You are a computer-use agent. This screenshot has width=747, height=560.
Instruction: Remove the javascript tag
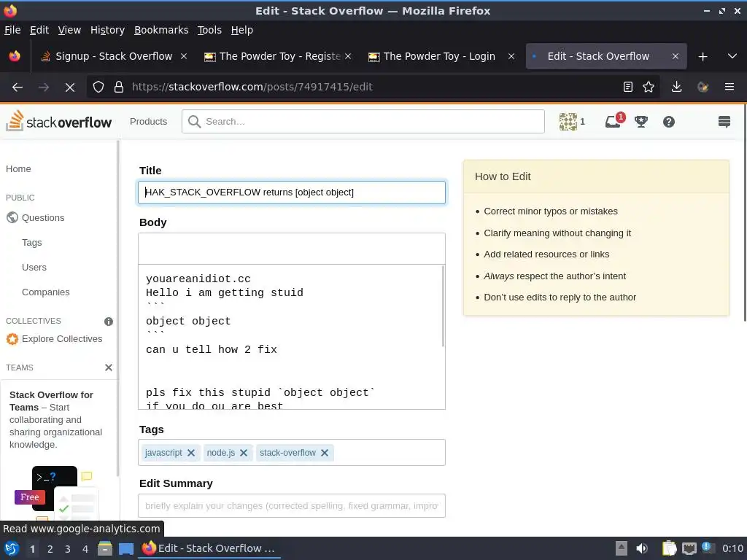point(191,453)
